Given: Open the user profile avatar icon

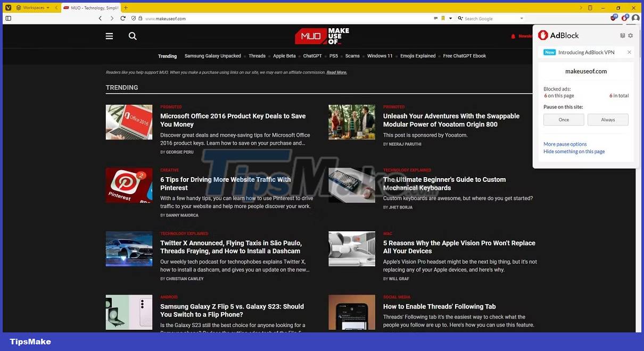Looking at the screenshot, I should tap(635, 18).
